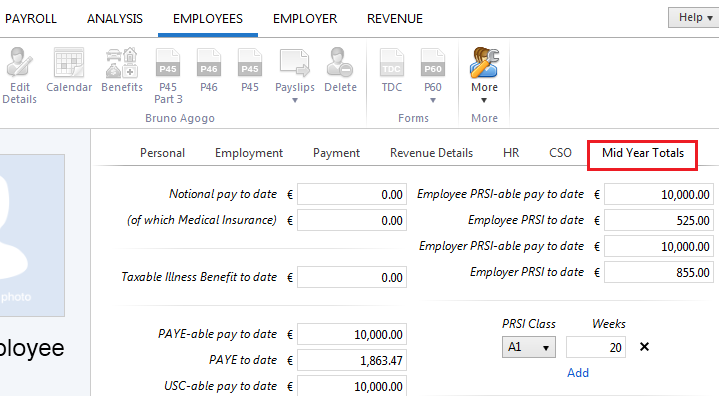Open the Help dropdown menu
This screenshot has height=396, width=719.
(x=694, y=17)
